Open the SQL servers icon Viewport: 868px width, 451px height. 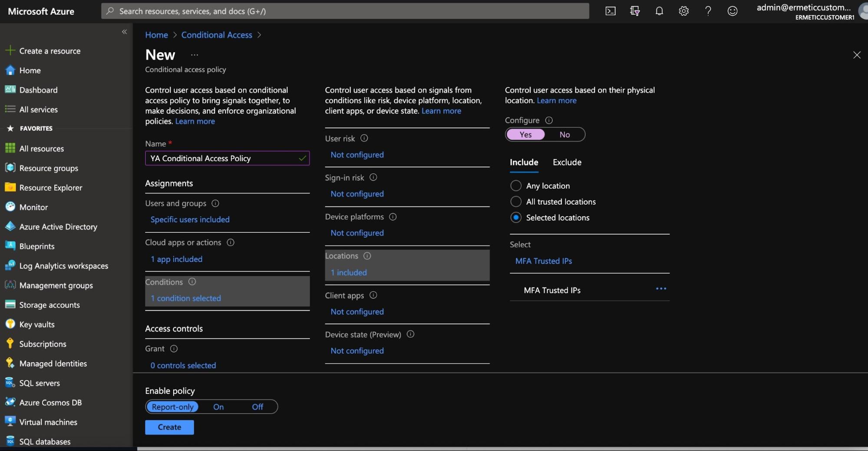[10, 383]
